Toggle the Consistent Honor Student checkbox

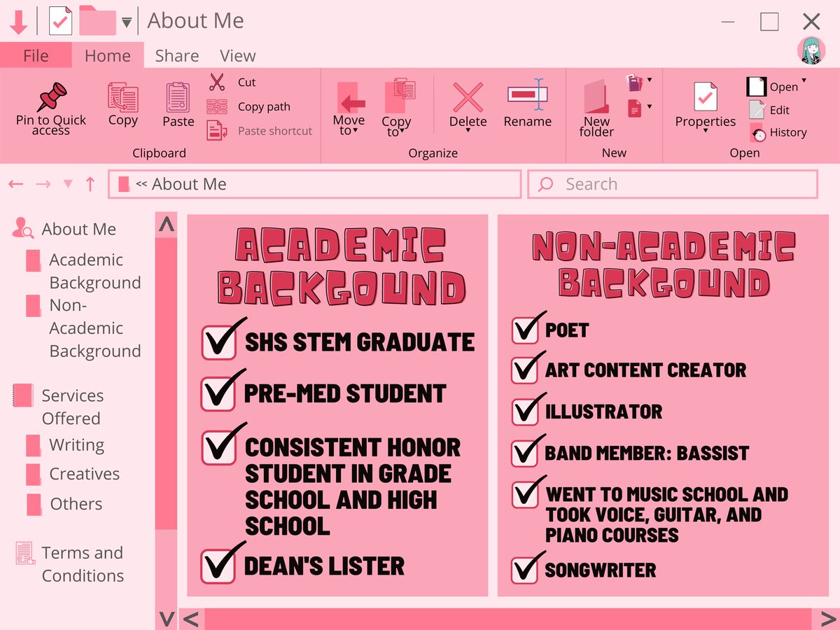(x=219, y=447)
